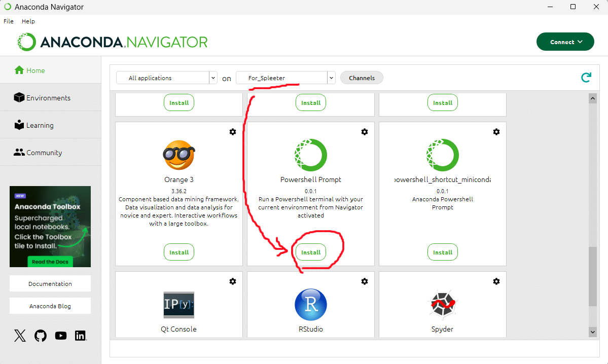This screenshot has height=364, width=608.
Task: Open gear settings for Powershell Prompt tile
Action: click(365, 132)
